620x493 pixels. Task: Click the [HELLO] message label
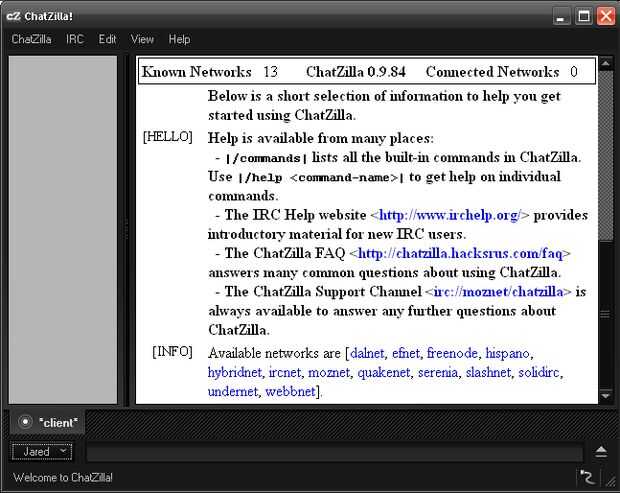coord(168,137)
